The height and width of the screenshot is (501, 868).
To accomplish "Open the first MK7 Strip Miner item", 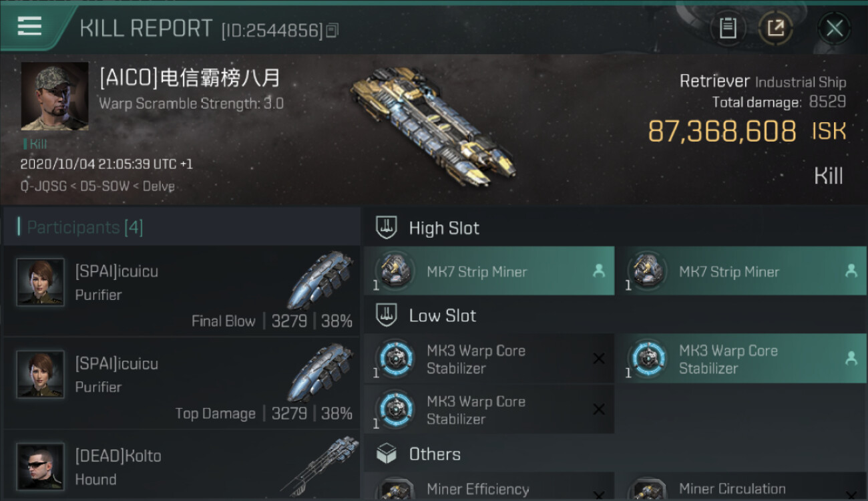I will pyautogui.click(x=489, y=271).
